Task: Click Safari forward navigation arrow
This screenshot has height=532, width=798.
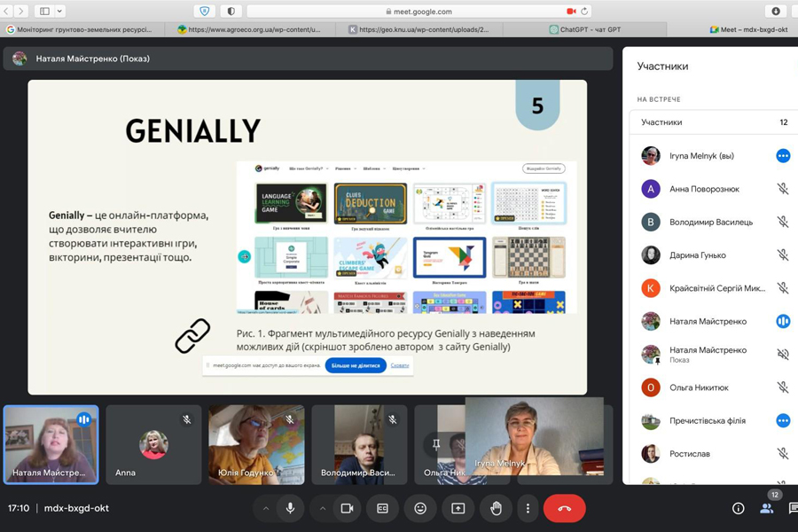Action: click(21, 11)
